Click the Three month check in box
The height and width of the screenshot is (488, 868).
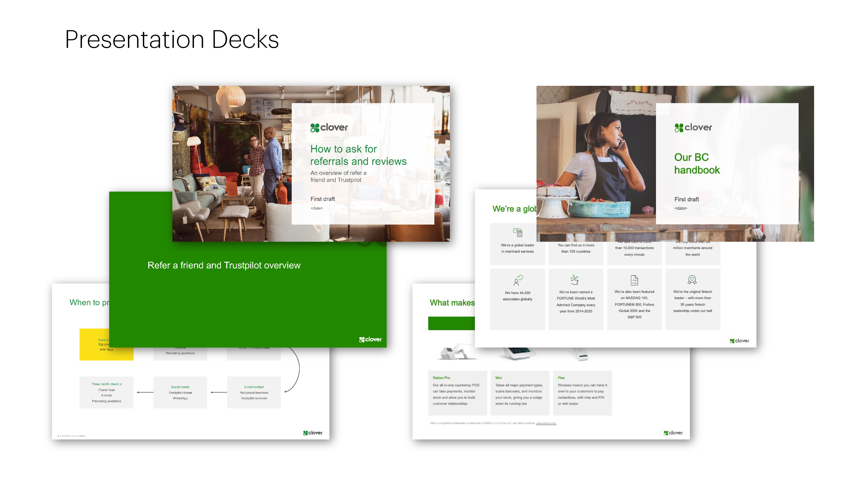pyautogui.click(x=106, y=392)
